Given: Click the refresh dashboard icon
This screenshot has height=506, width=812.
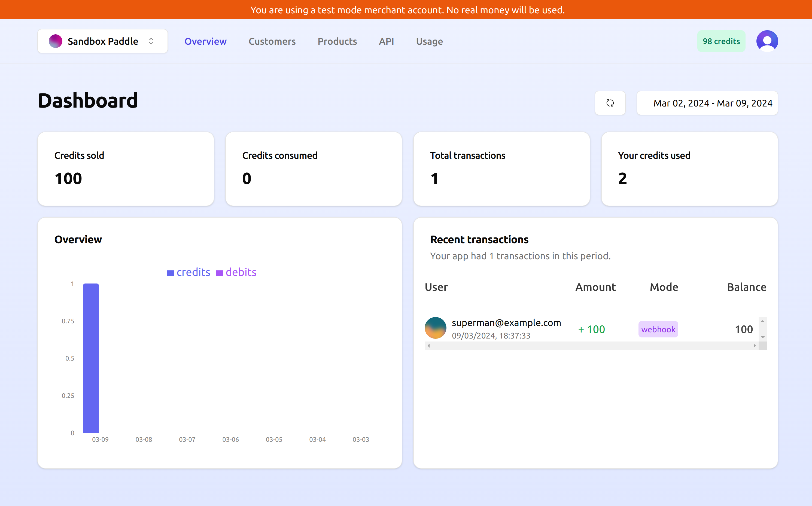Looking at the screenshot, I should coord(610,103).
